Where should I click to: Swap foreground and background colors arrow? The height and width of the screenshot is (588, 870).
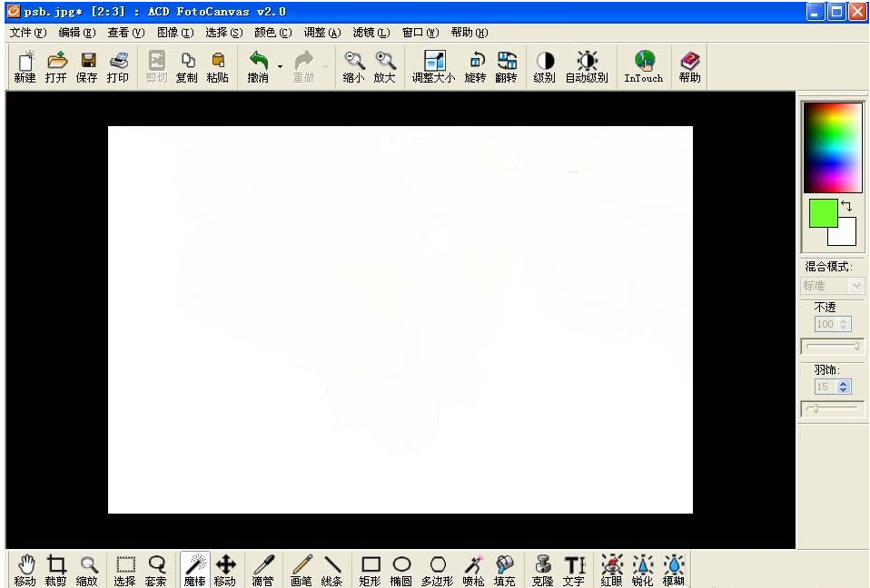point(846,207)
